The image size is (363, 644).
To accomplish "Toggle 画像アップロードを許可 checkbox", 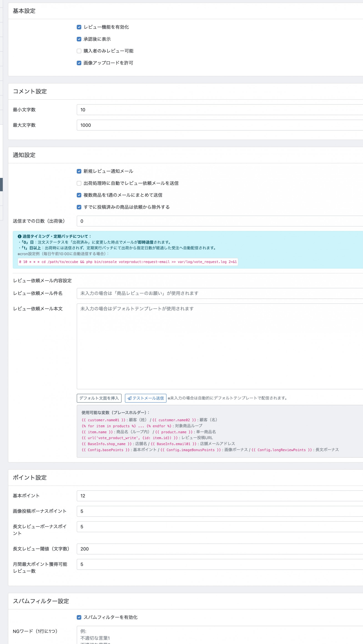I will [x=79, y=63].
